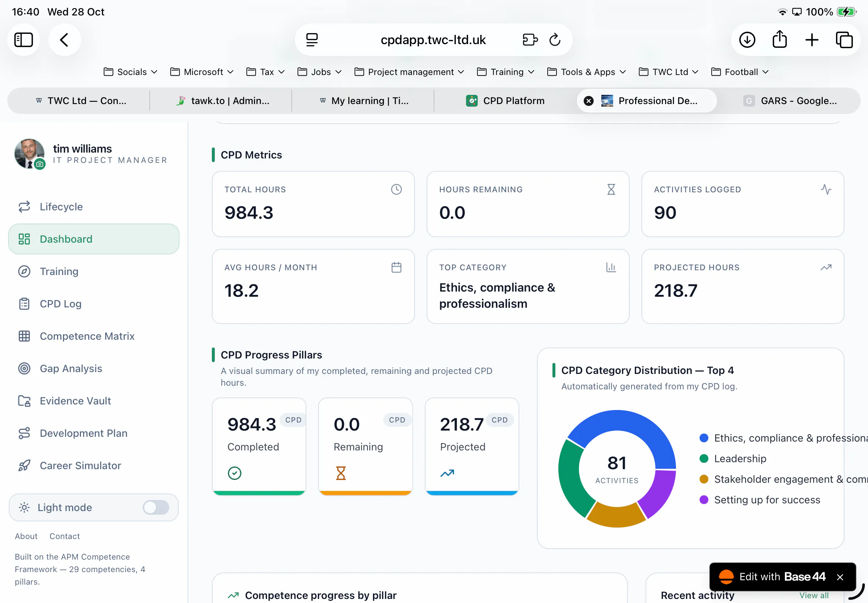This screenshot has width=868, height=603.
Task: Open a new tab with plus icon
Action: coord(812,40)
